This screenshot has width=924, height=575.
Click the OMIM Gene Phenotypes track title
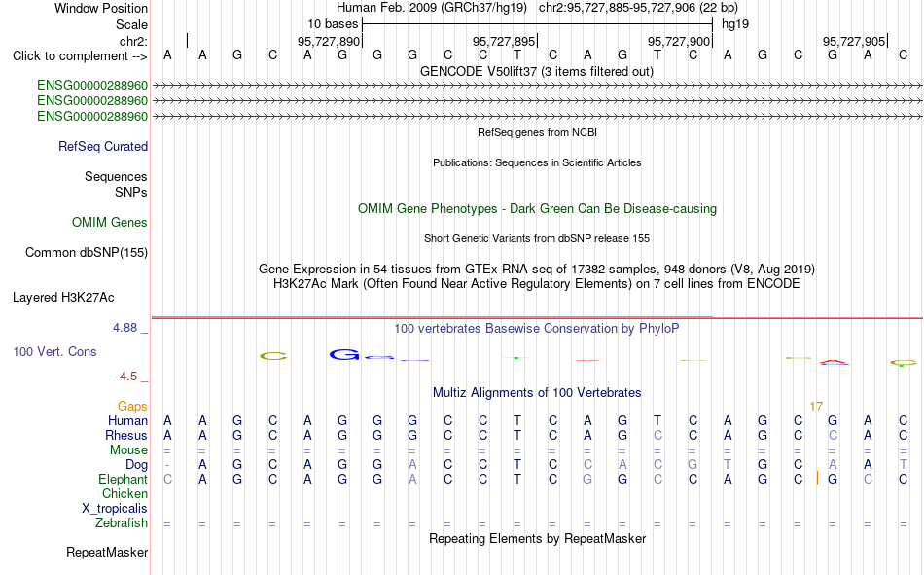click(x=537, y=209)
